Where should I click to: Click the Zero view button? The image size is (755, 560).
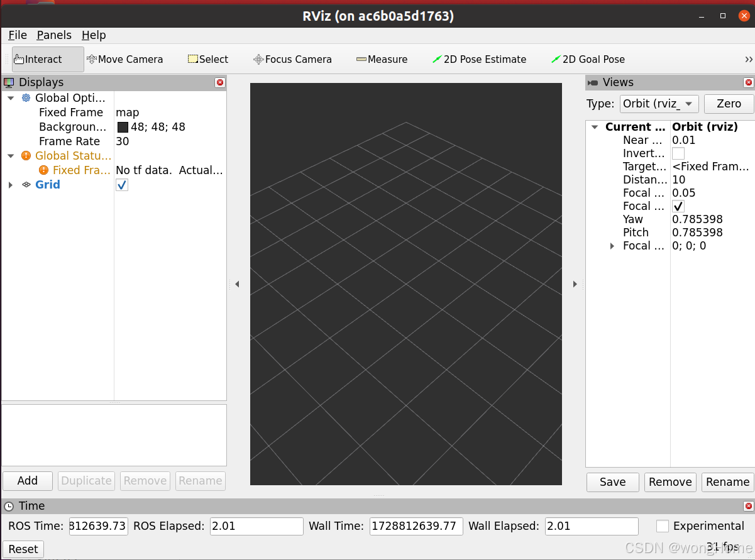coord(729,104)
